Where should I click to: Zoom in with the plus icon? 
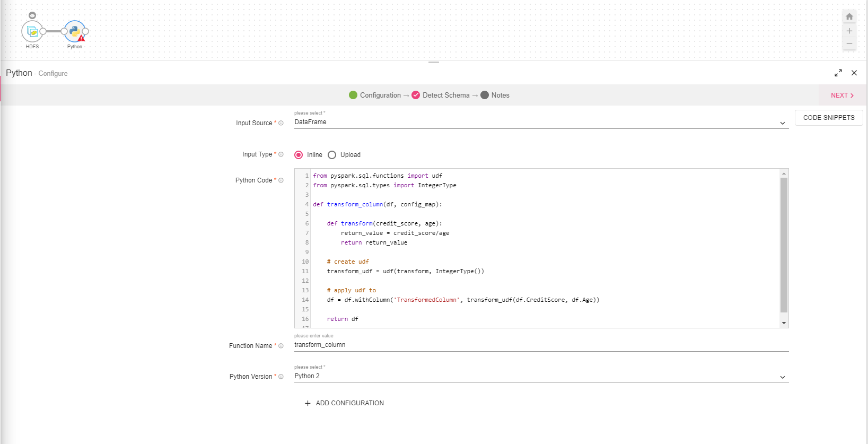[x=849, y=31]
